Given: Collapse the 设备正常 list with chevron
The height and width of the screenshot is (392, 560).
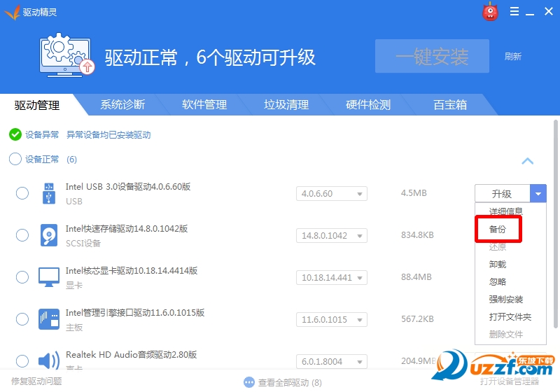Looking at the screenshot, I should coord(528,161).
